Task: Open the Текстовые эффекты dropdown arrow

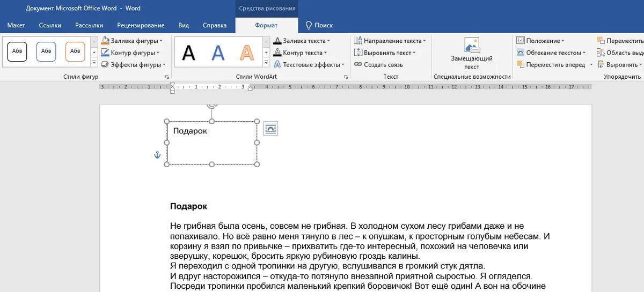Action: [x=343, y=64]
